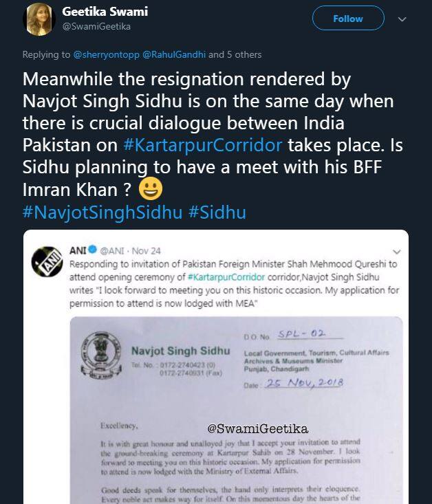Open the #Sidhu hashtag

tap(217, 211)
